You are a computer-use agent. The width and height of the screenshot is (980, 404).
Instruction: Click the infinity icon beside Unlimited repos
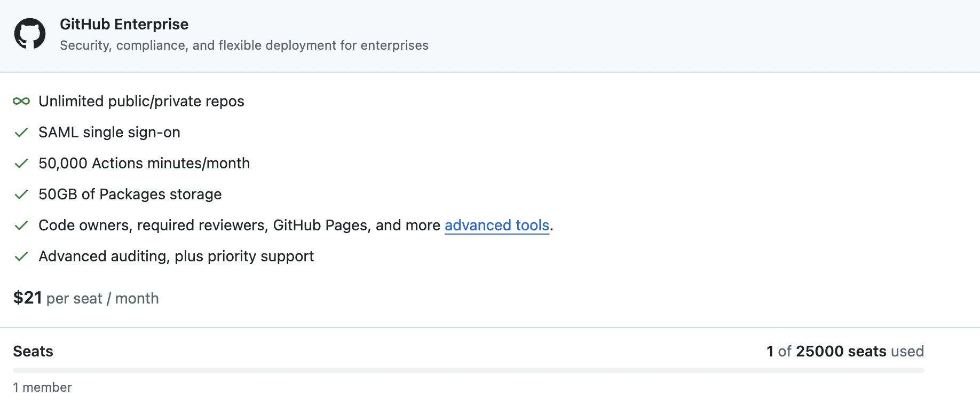[x=21, y=101]
